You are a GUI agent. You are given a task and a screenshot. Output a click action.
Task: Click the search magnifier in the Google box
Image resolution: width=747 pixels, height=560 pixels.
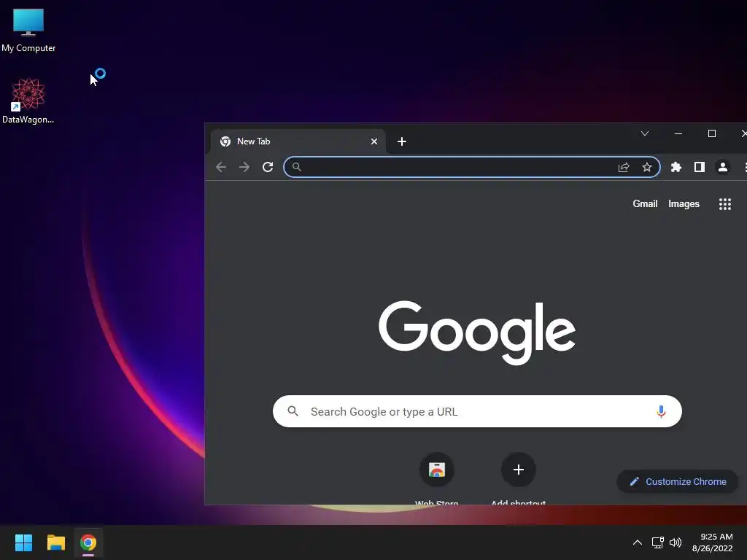(x=293, y=411)
